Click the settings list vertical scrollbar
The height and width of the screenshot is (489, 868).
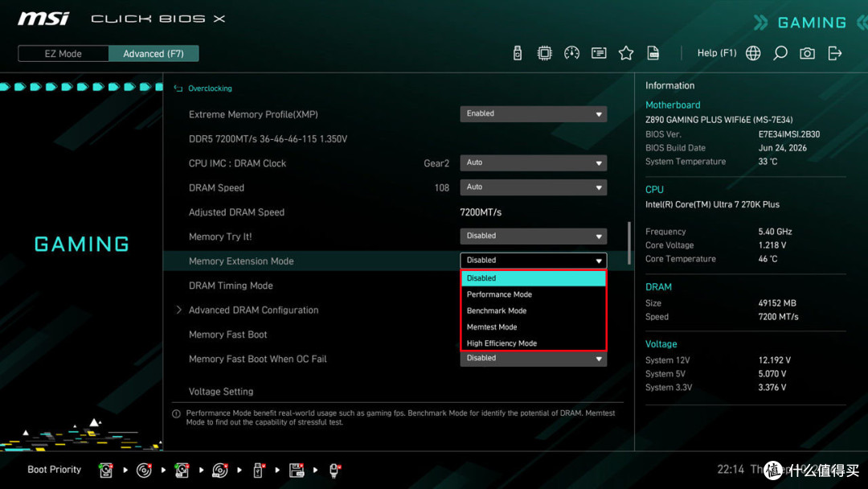[628, 243]
